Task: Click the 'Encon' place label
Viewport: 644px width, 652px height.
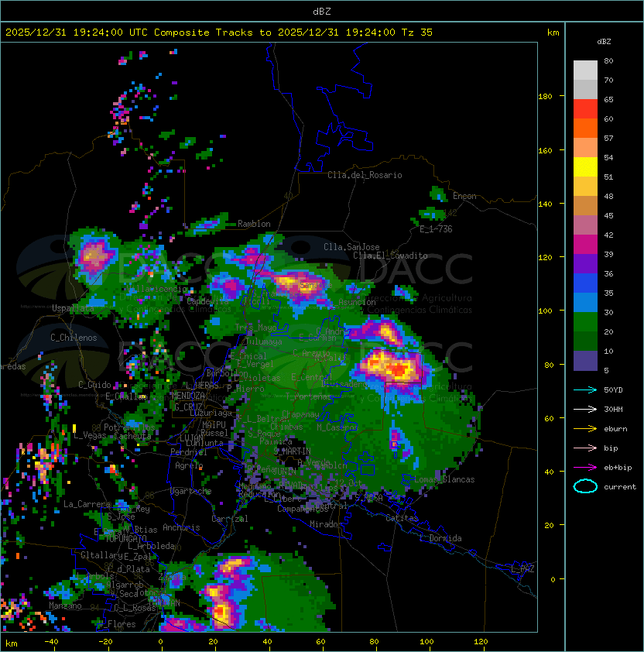Action: click(x=464, y=196)
